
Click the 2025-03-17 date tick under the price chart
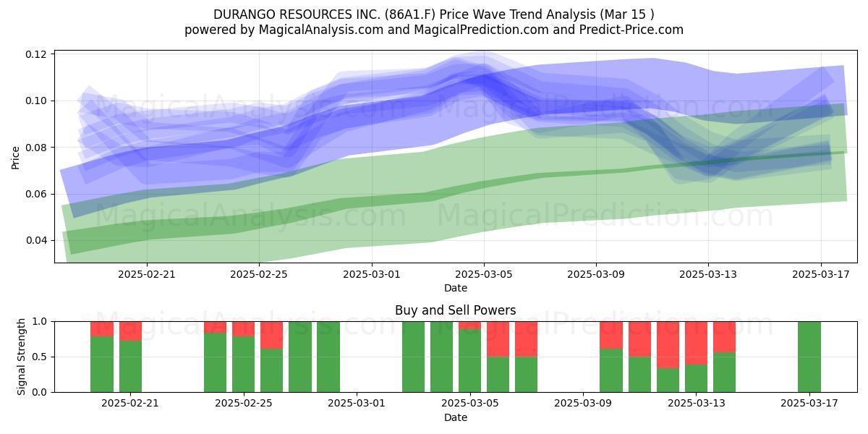820,273
